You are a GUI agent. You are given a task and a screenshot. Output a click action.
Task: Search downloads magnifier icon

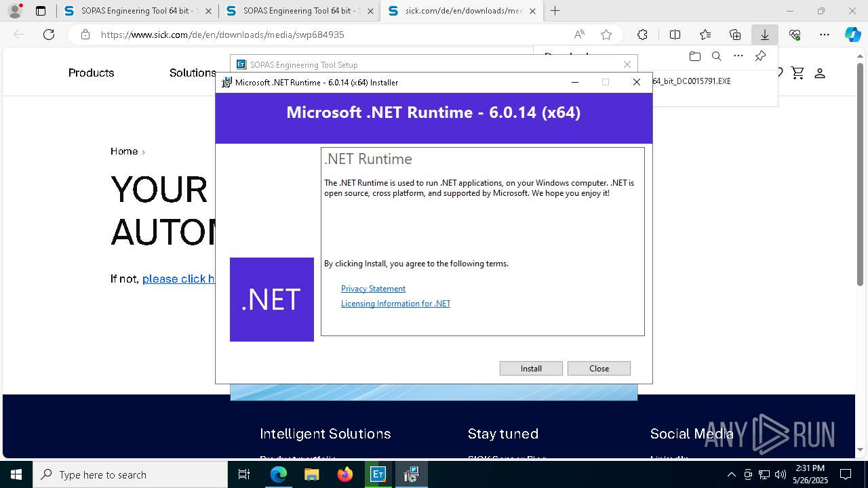716,56
